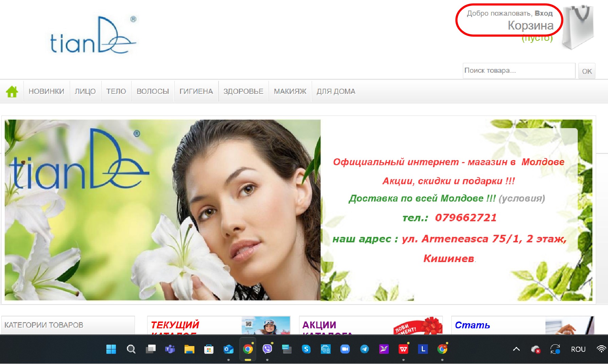The image size is (608, 364).
Task: Open Zoom from the taskbar
Action: pos(345,349)
